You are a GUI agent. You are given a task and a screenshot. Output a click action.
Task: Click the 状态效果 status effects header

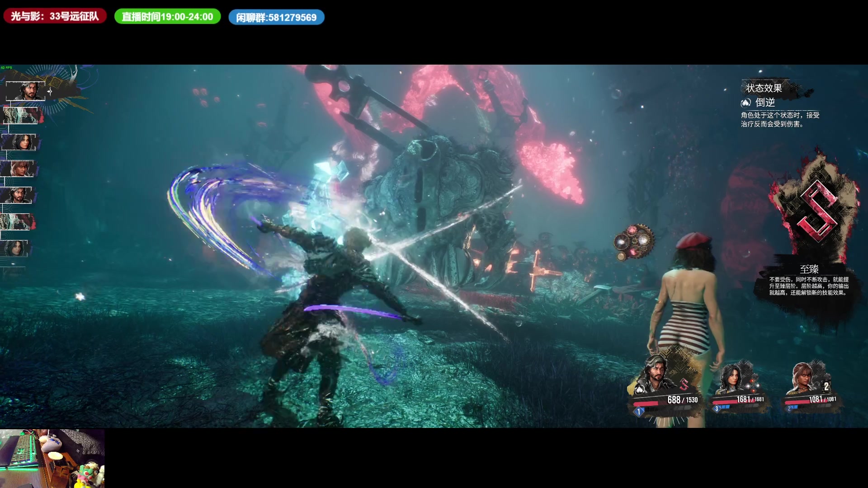(x=764, y=88)
